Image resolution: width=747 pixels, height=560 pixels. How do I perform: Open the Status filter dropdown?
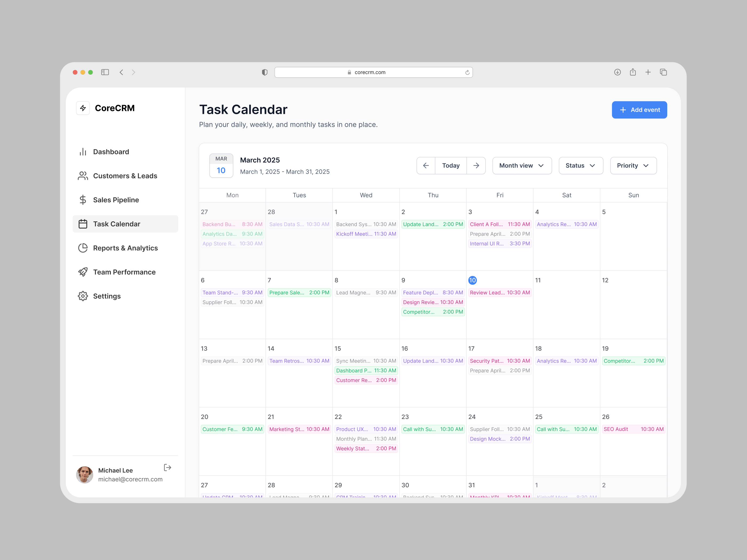pos(581,165)
